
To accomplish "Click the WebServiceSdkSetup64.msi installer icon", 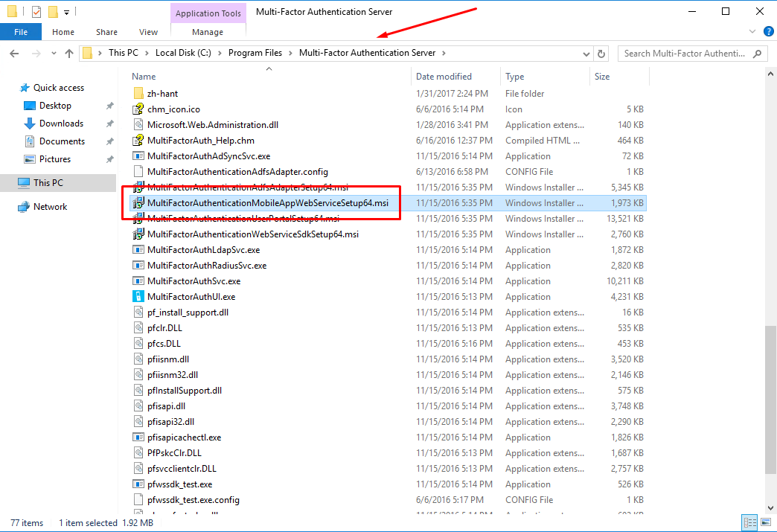I will click(138, 234).
